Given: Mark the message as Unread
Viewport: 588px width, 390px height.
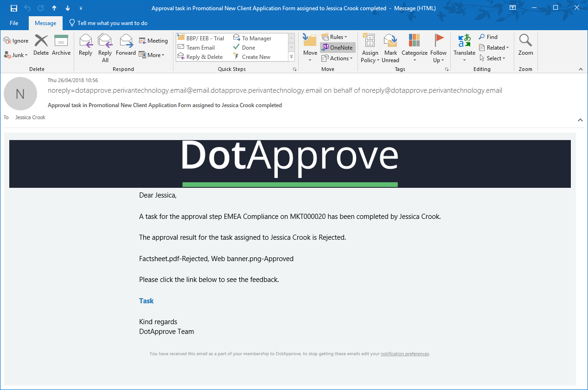Looking at the screenshot, I should [390, 48].
